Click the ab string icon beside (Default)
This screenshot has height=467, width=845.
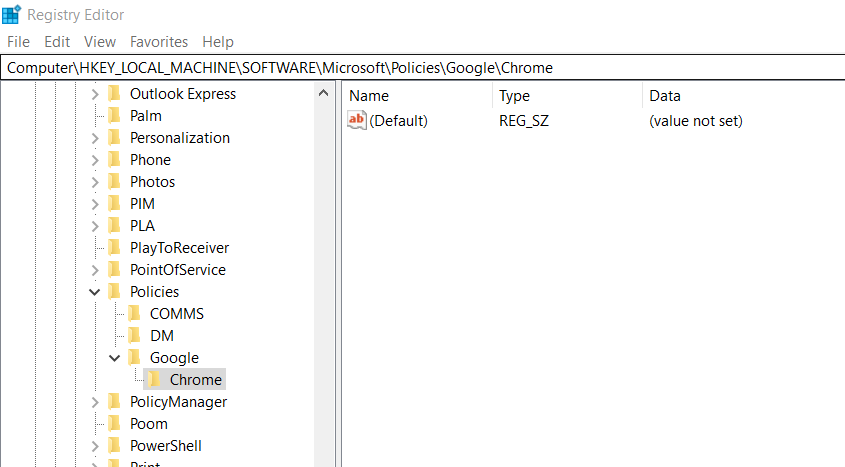click(356, 121)
